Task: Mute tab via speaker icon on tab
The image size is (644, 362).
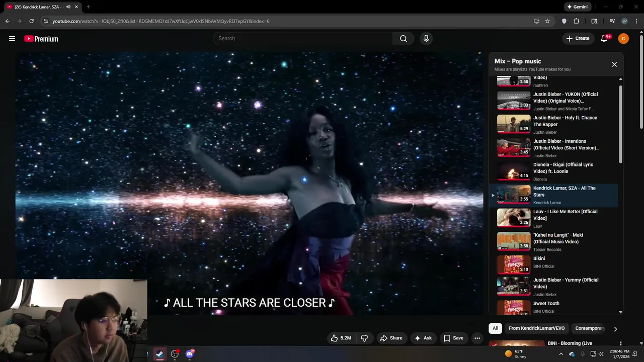Action: (68, 7)
